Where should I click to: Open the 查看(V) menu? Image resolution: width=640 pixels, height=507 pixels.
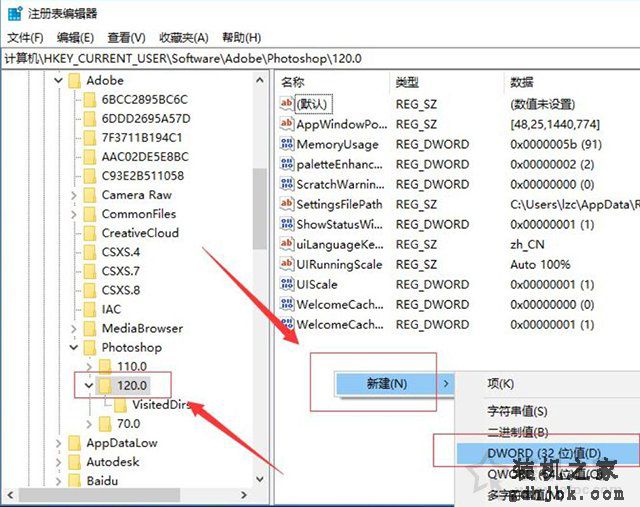[x=127, y=38]
